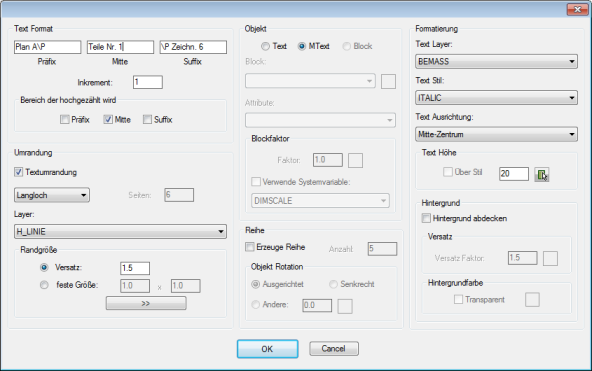Expand the Langloch border shape dropdown
This screenshot has width=592, height=371.
(x=52, y=195)
